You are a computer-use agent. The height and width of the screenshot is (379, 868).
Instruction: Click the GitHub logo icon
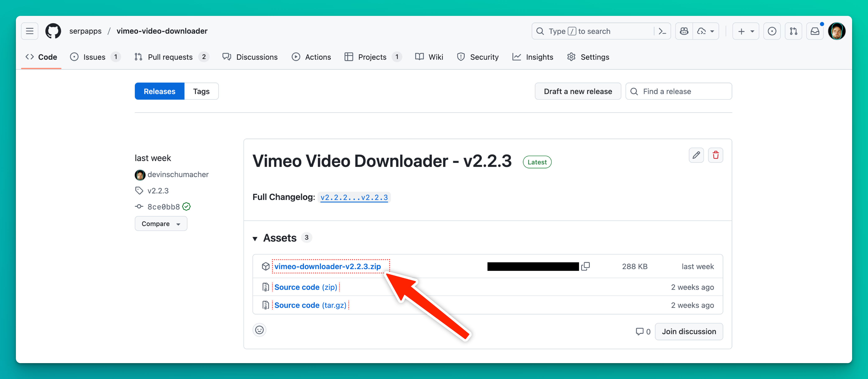tap(53, 31)
